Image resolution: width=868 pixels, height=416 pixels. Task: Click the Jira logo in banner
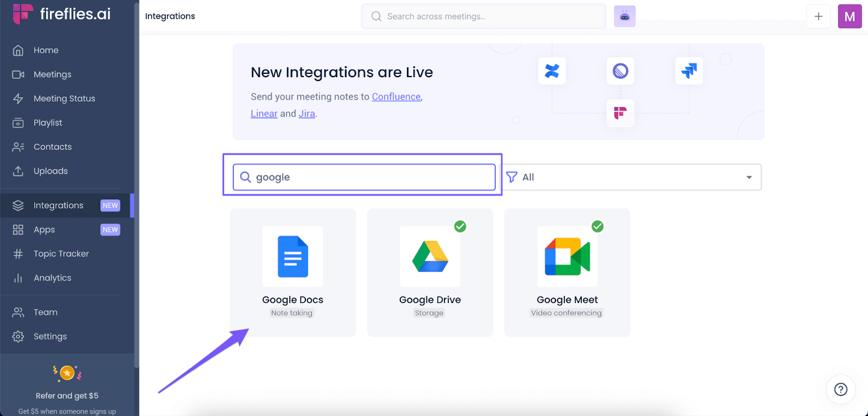(x=689, y=71)
